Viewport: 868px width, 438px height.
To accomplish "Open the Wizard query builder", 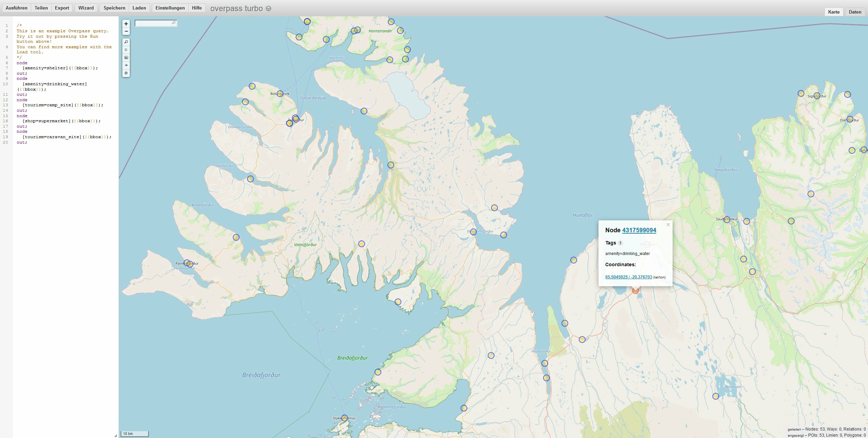I will (x=86, y=8).
